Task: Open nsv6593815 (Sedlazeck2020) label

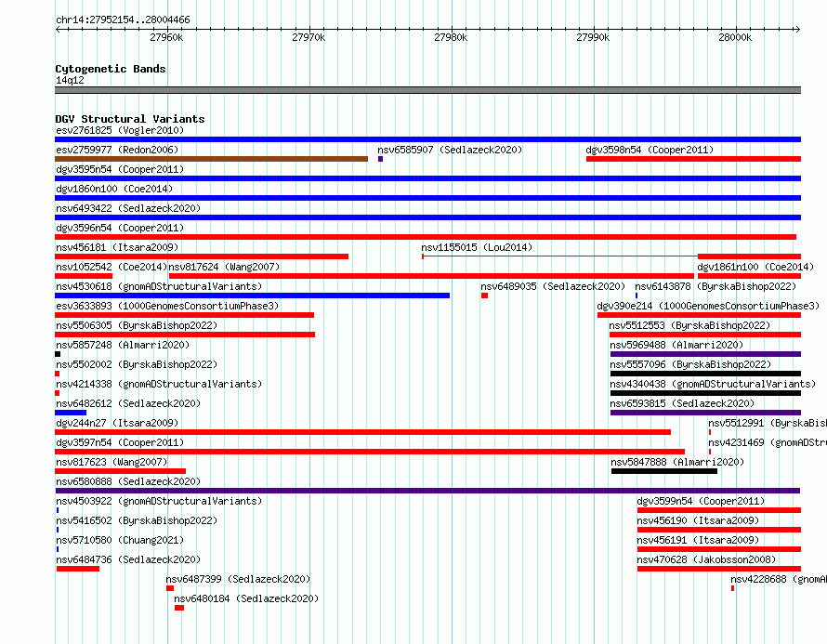Action: [682, 403]
